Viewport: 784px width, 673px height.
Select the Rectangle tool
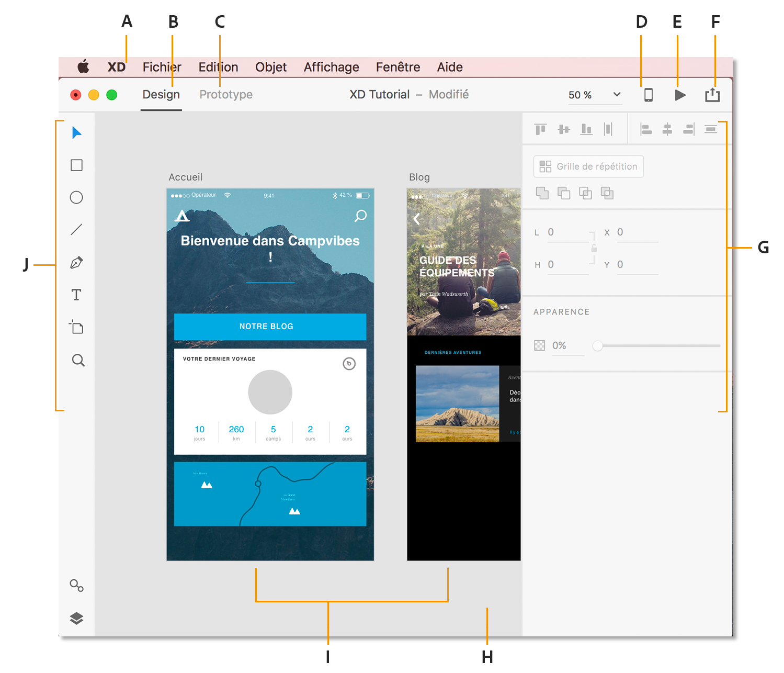[76, 165]
